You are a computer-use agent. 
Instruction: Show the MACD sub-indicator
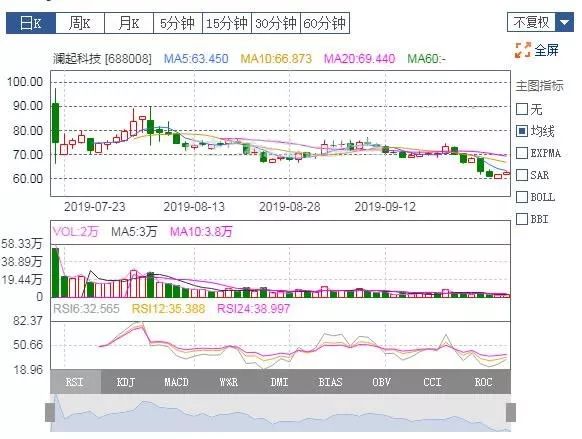pos(177,382)
